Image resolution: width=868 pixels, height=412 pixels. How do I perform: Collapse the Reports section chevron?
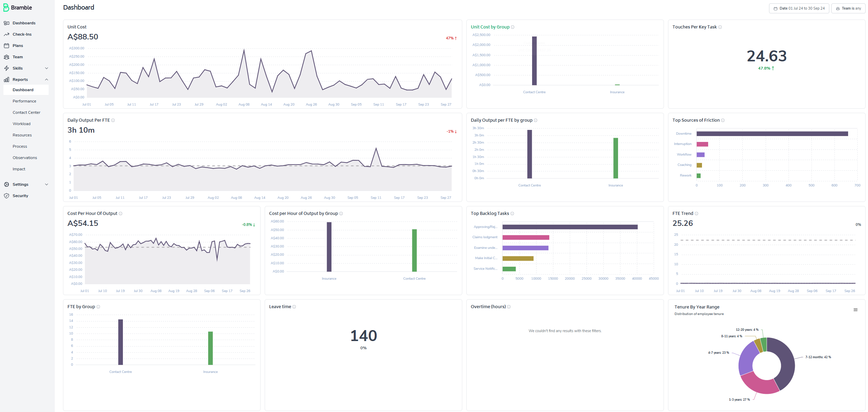(x=47, y=80)
